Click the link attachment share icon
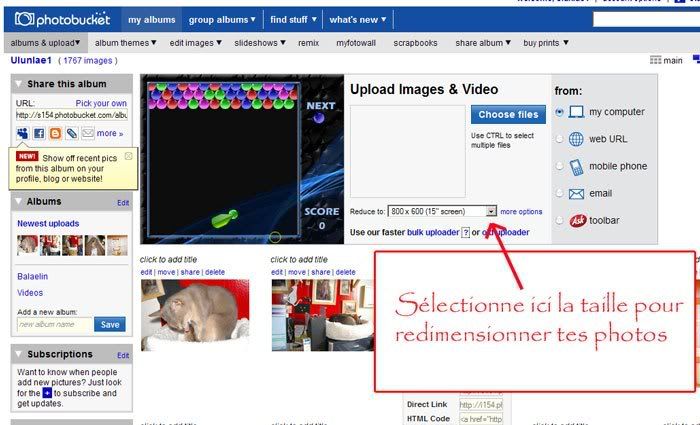700x425 pixels. pyautogui.click(x=71, y=133)
